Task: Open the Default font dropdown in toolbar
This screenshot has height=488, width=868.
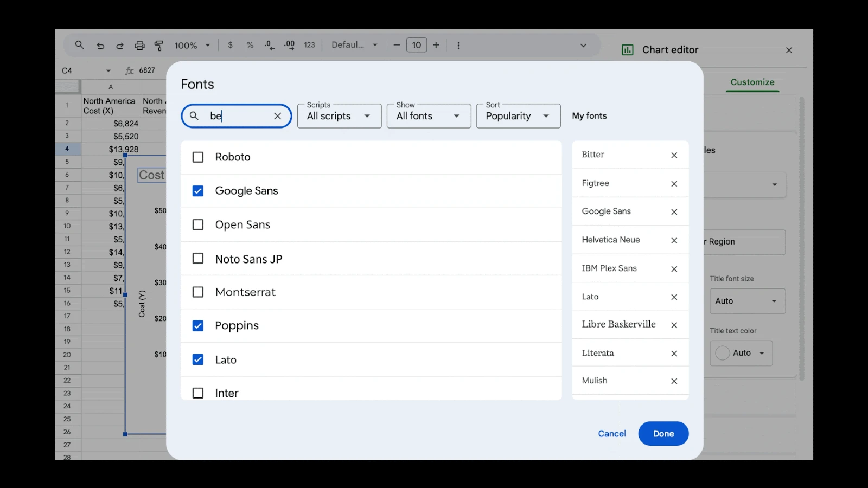Action: [355, 45]
